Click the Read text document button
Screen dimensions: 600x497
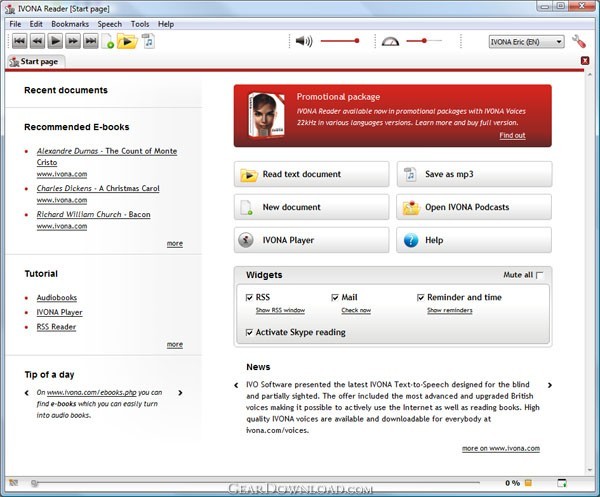click(x=311, y=174)
